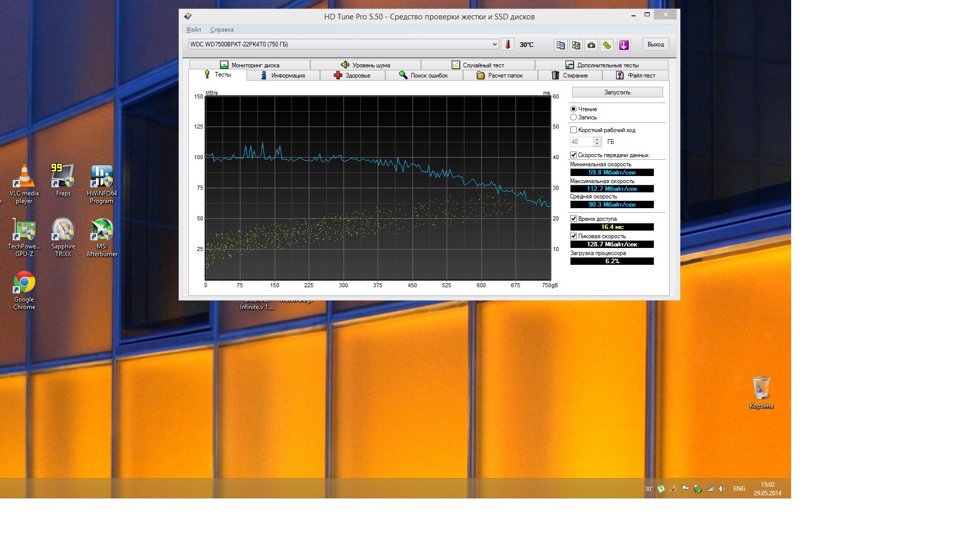Click the copy text to clipboard icon

coord(560,45)
